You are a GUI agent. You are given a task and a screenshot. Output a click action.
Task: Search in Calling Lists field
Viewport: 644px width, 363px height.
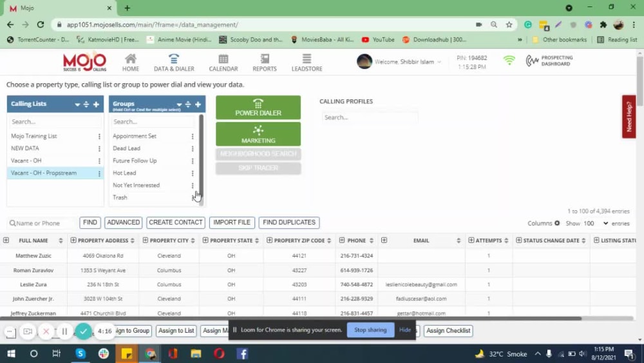[x=55, y=122]
